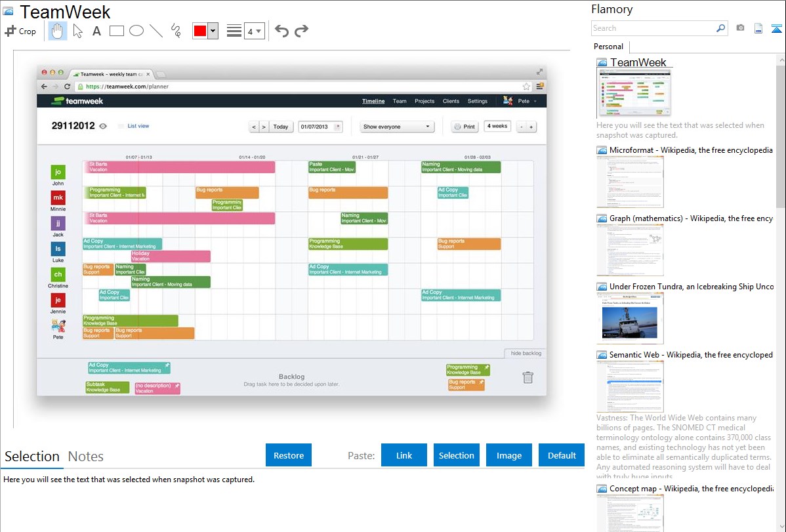Click the backlog trash can icon
This screenshot has width=786, height=532.
coord(528,378)
